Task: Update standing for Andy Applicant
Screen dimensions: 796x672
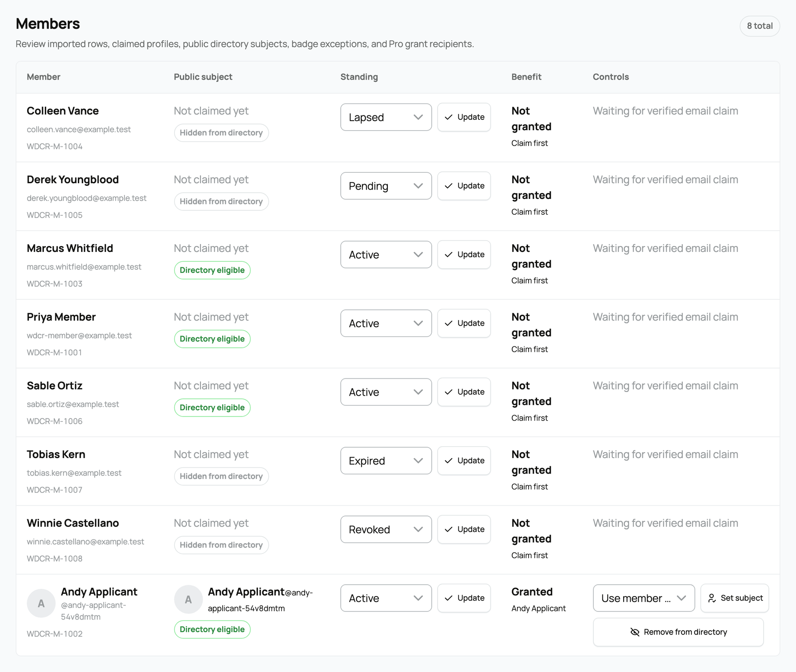Action: [x=464, y=598]
